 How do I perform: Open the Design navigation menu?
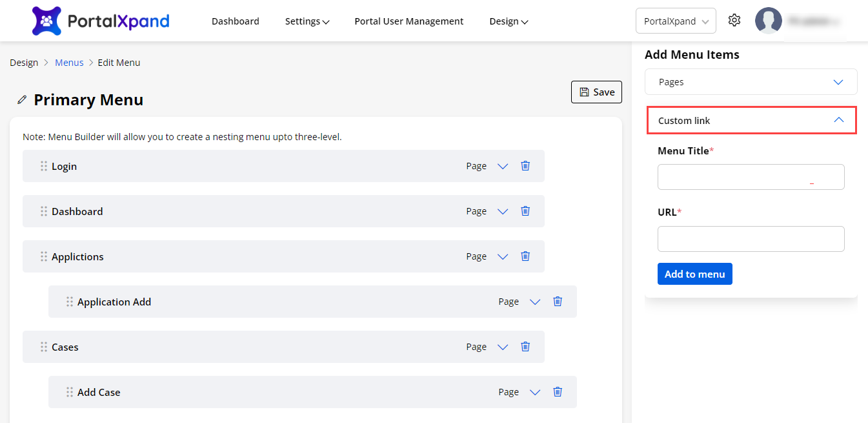click(x=509, y=21)
